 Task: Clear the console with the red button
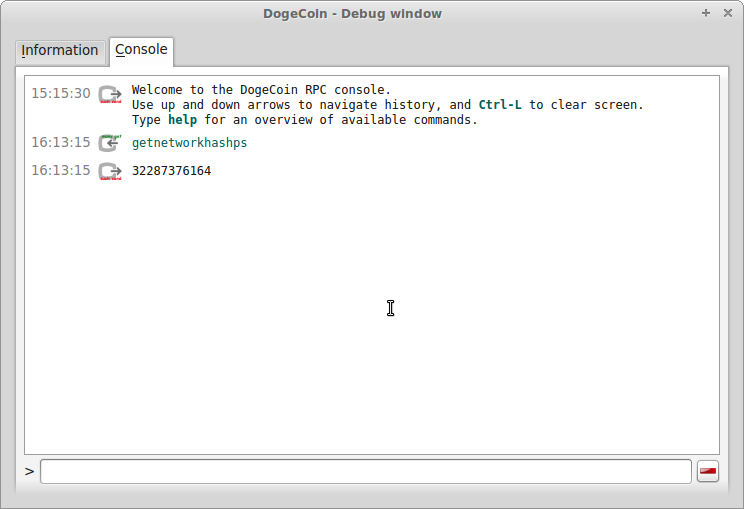(x=708, y=472)
